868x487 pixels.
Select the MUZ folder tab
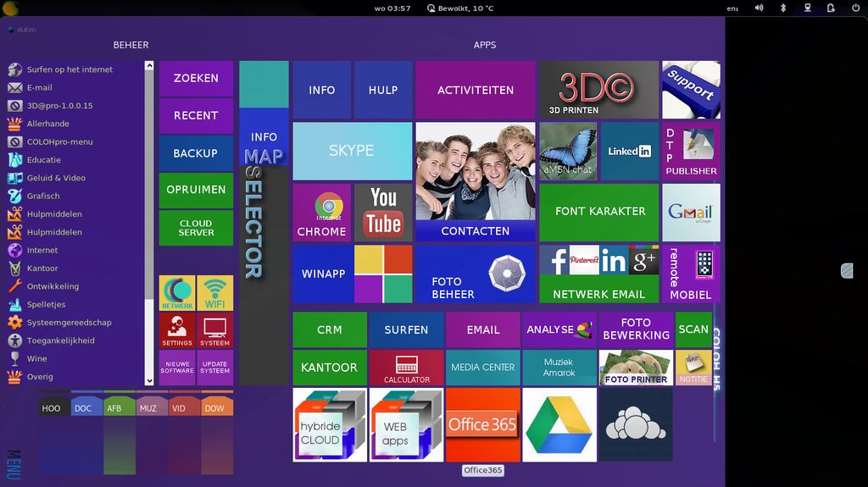tap(152, 407)
